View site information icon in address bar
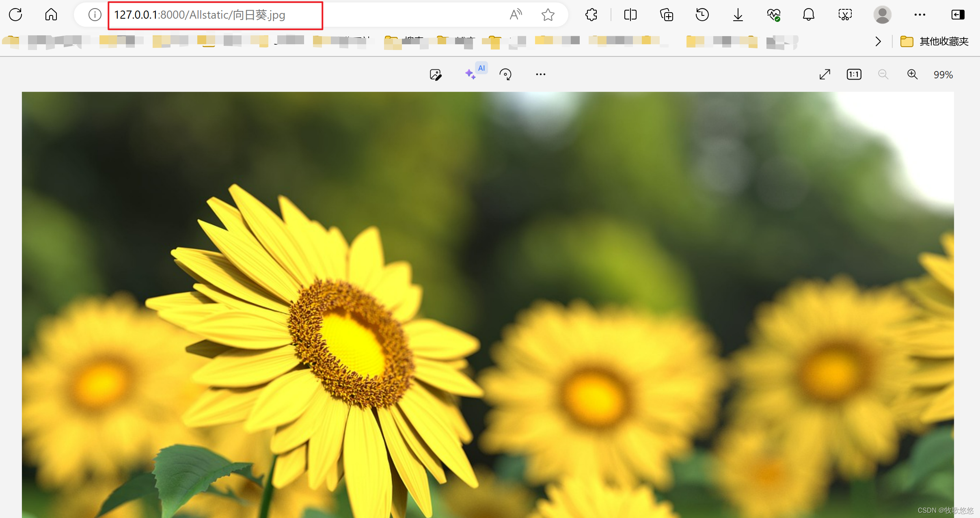 [x=95, y=15]
